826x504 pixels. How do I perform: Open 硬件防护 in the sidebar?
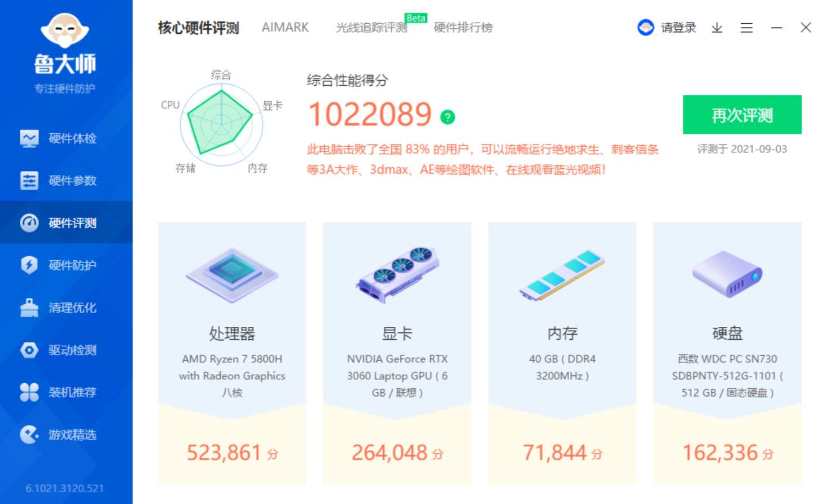tap(66, 265)
